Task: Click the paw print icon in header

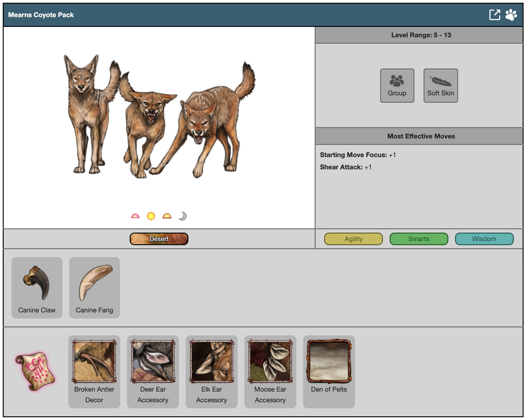Action: (x=511, y=15)
